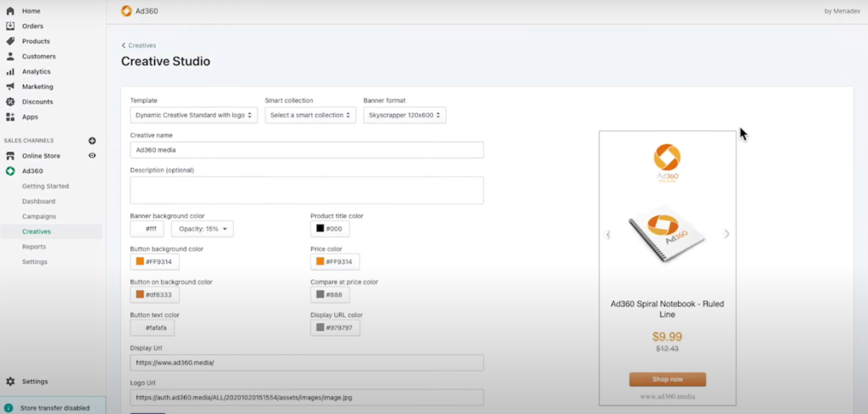Viewport: 868px width, 414px height.
Task: Click the Creative name field
Action: click(x=307, y=149)
